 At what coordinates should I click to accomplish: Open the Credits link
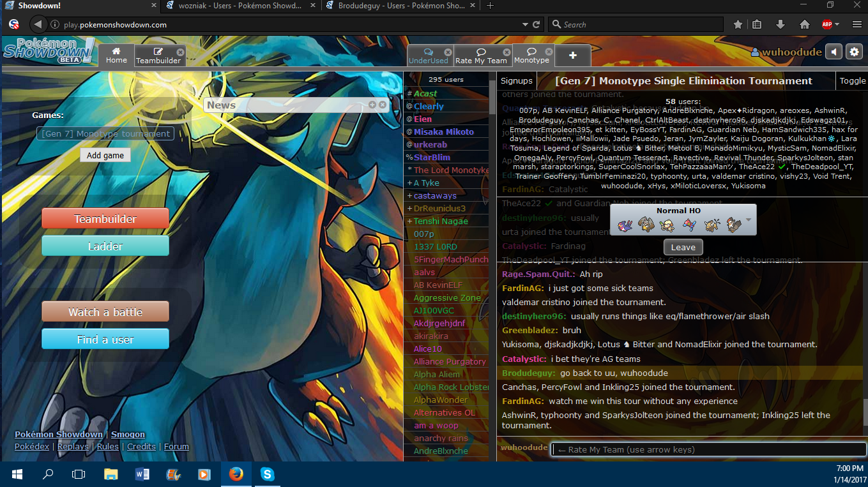tap(141, 446)
